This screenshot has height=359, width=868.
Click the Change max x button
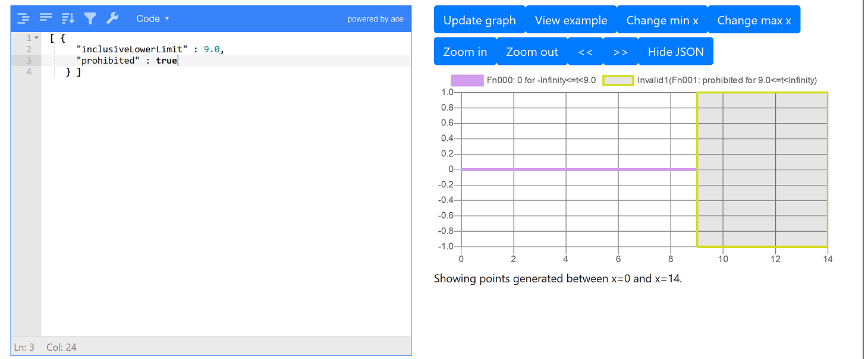point(754,20)
